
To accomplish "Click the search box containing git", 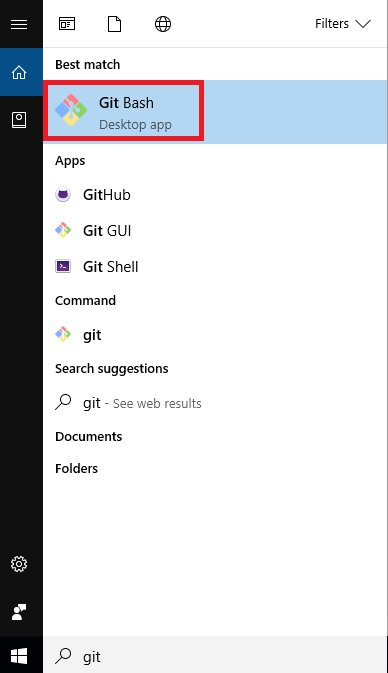I will [215, 655].
